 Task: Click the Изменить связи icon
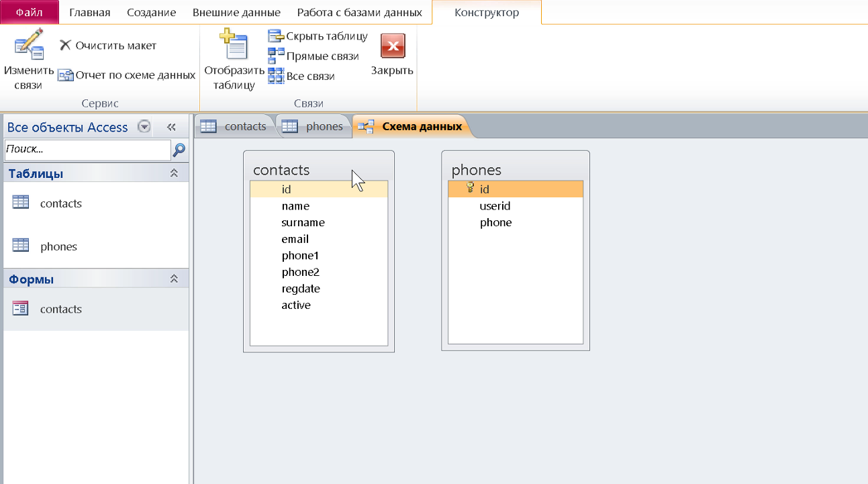29,44
